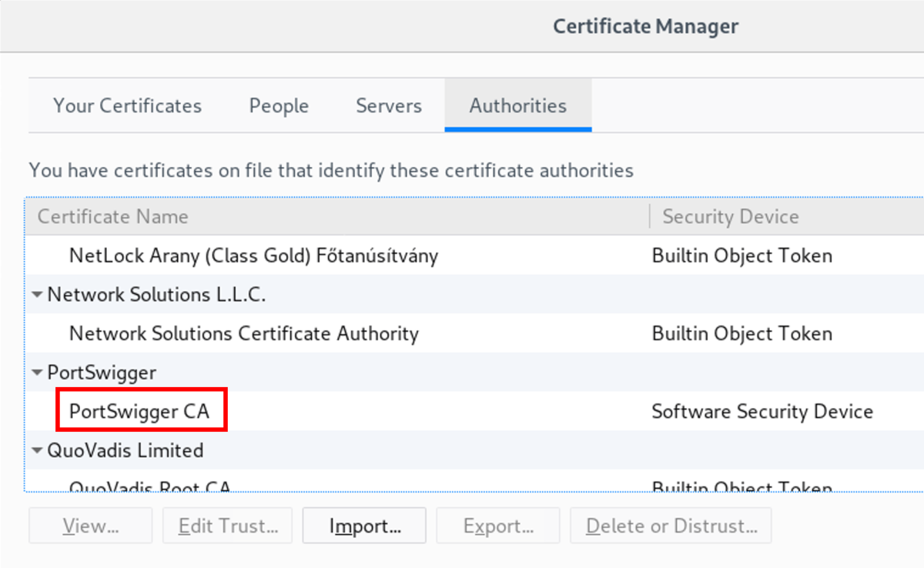Switch to Your Certificates tab
The width and height of the screenshot is (924, 568).
click(x=127, y=105)
